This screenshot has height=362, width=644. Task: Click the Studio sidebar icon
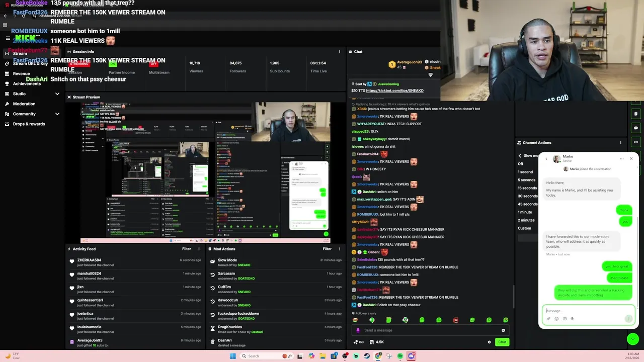(x=7, y=94)
